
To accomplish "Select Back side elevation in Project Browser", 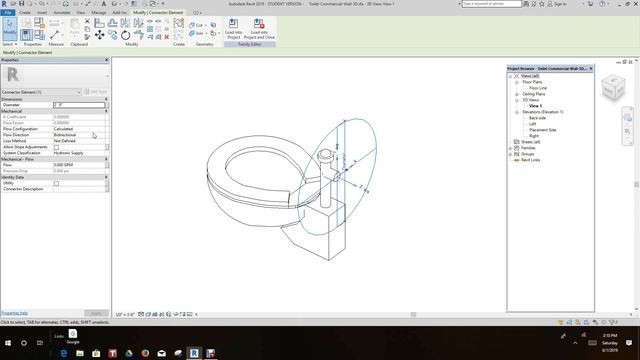I will (537, 118).
